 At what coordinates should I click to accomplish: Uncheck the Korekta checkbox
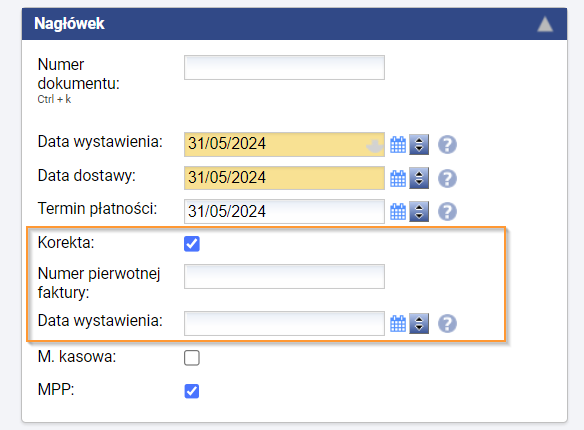coord(192,244)
